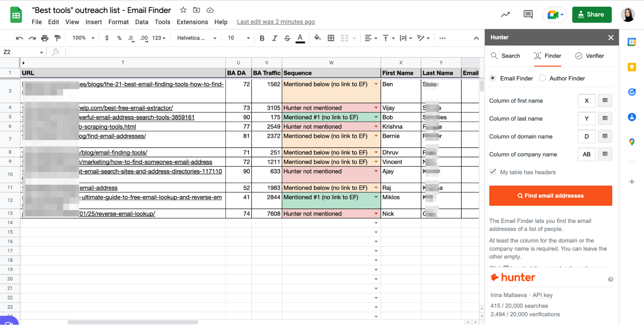Select the Email Finder radio button
This screenshot has width=644, height=325.
(493, 78)
